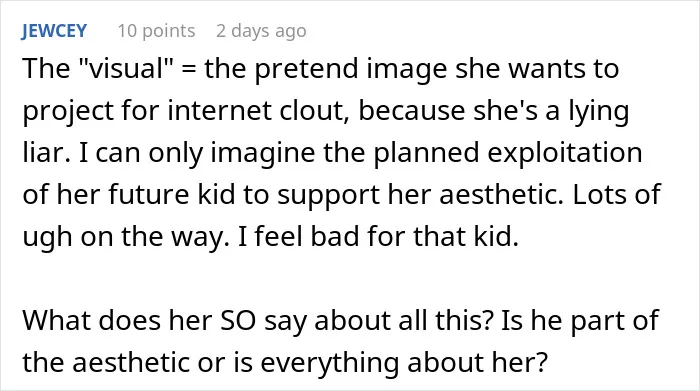Open the JEWCEY user profile link
The width and height of the screenshot is (700, 391).
[54, 31]
